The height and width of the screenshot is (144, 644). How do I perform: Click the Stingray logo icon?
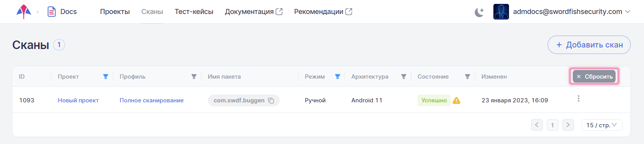click(x=24, y=12)
